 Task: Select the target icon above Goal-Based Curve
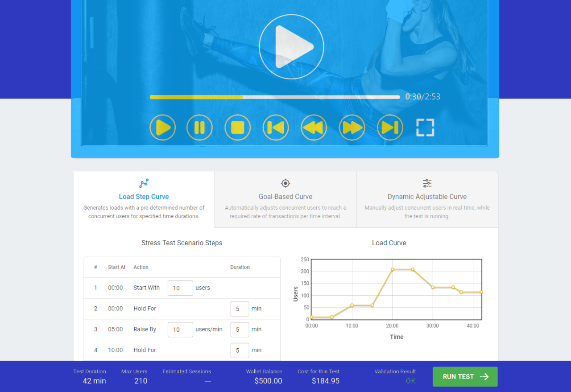tap(285, 183)
